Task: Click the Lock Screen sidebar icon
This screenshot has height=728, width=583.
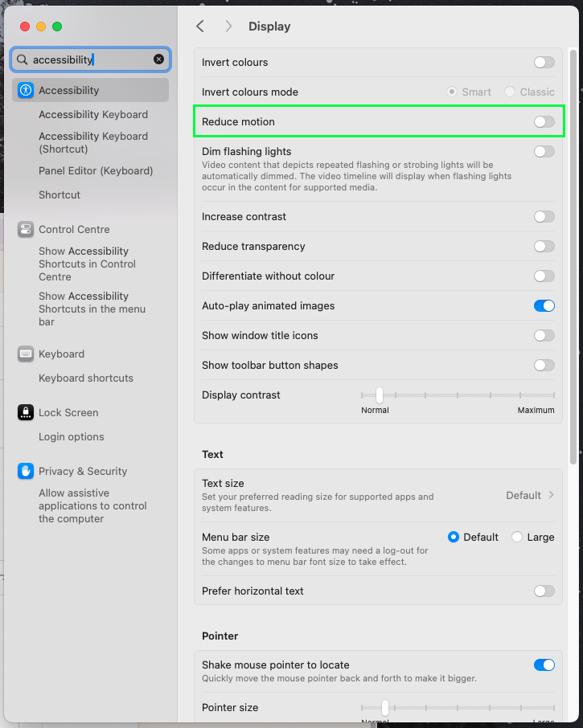Action: [26, 412]
